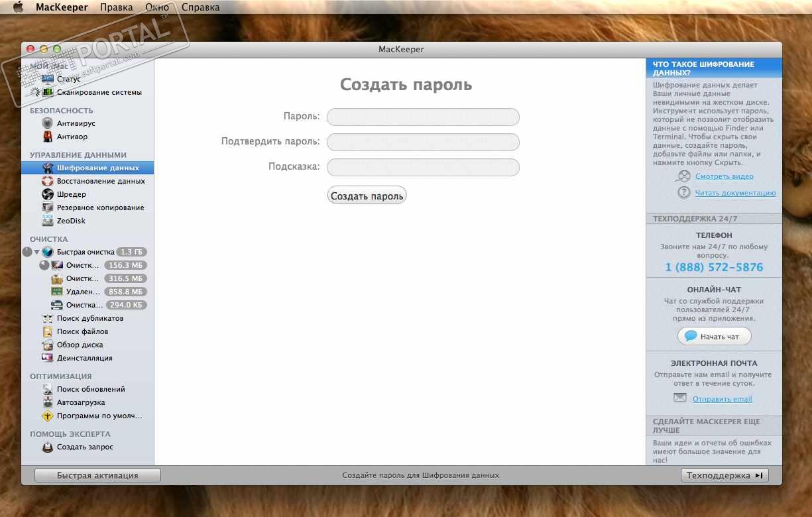Click Поиск обновлений icon
Screen dimensions: 812x517
point(48,389)
